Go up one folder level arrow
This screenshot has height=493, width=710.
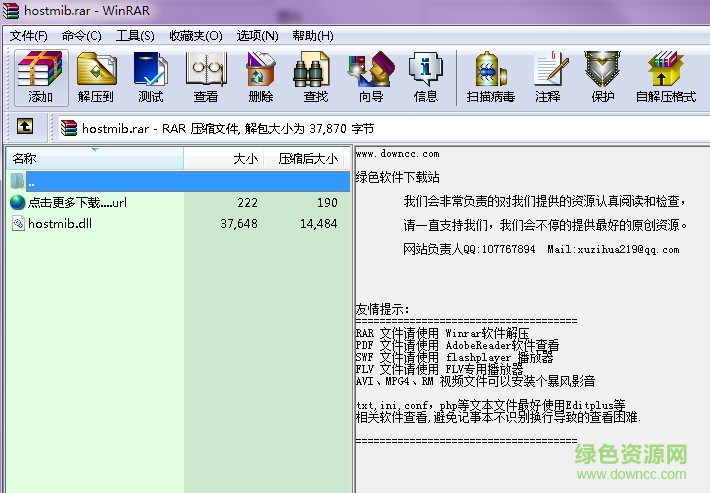point(25,126)
